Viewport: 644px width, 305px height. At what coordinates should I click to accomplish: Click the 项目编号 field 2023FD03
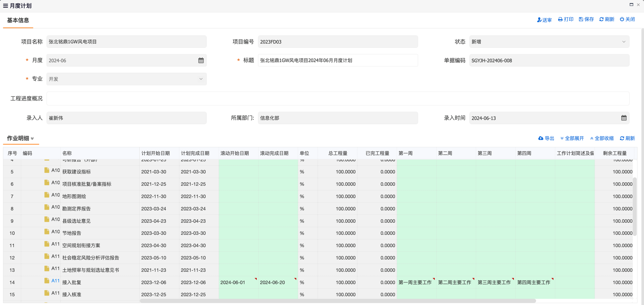338,42
